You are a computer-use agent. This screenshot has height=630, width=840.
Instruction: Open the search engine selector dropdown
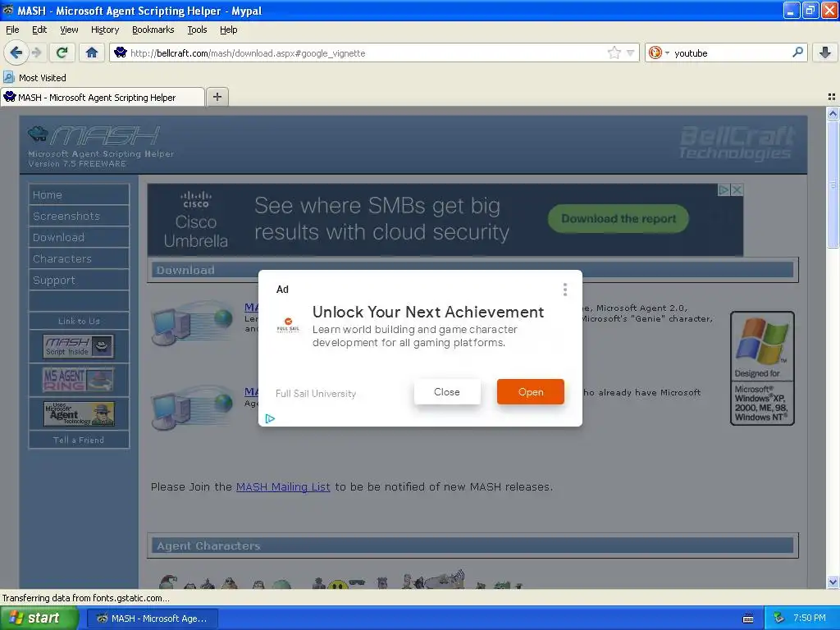tap(659, 52)
